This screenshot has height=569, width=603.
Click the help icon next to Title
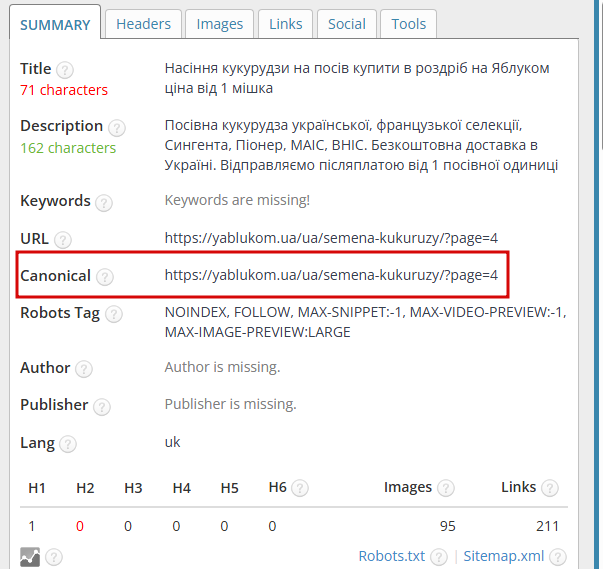[x=65, y=70]
